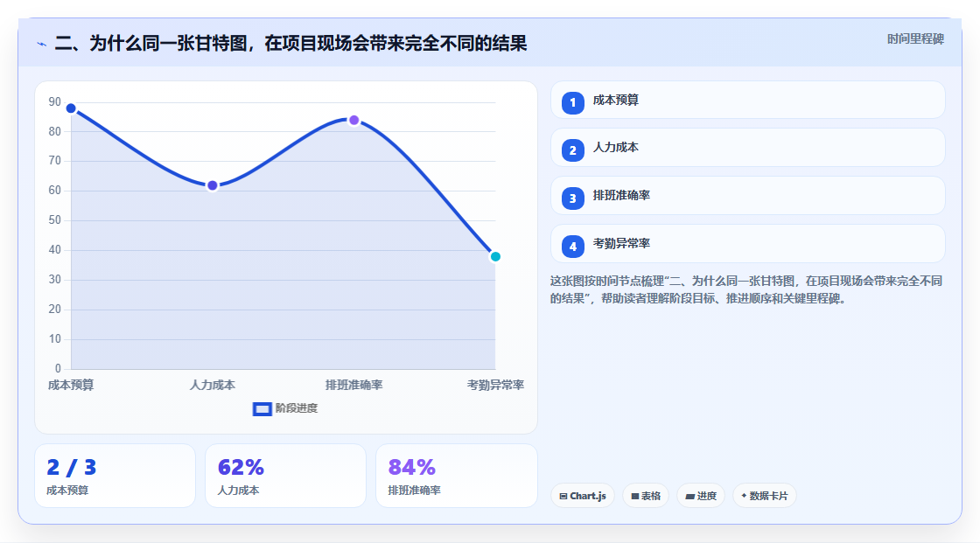Click the x-axis label 人力成本

pyautogui.click(x=213, y=385)
